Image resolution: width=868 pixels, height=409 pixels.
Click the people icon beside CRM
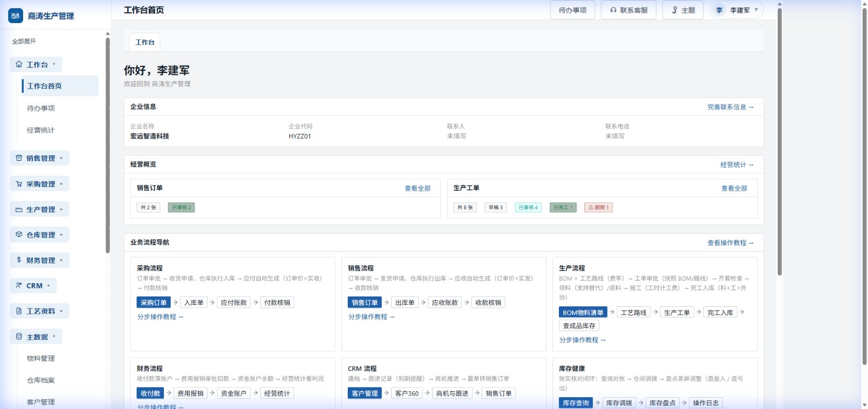click(x=19, y=285)
